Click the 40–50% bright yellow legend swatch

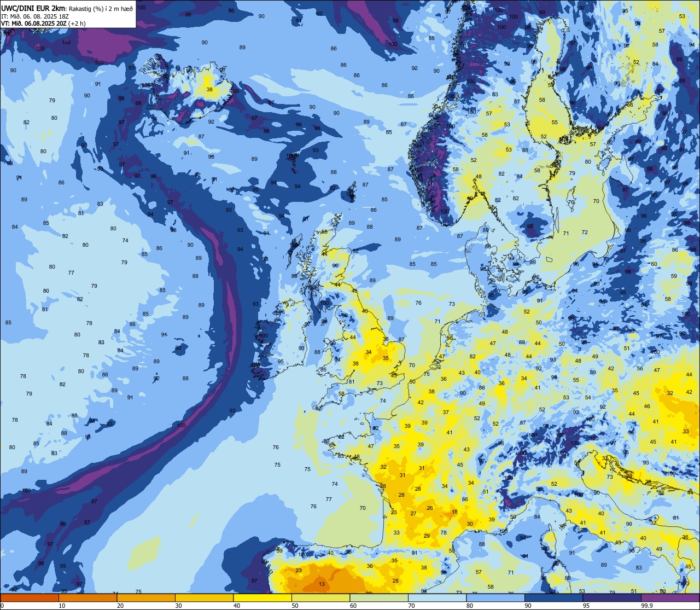click(262, 597)
